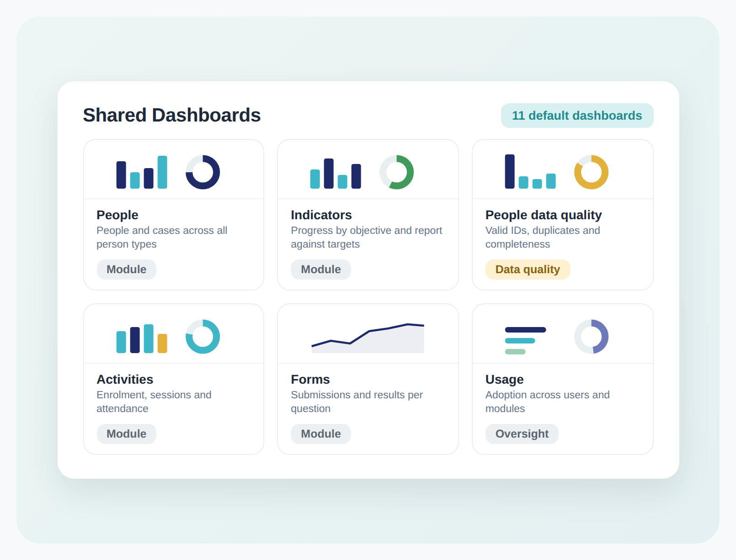
Task: Click the Module tag on Forms card
Action: coord(321,434)
